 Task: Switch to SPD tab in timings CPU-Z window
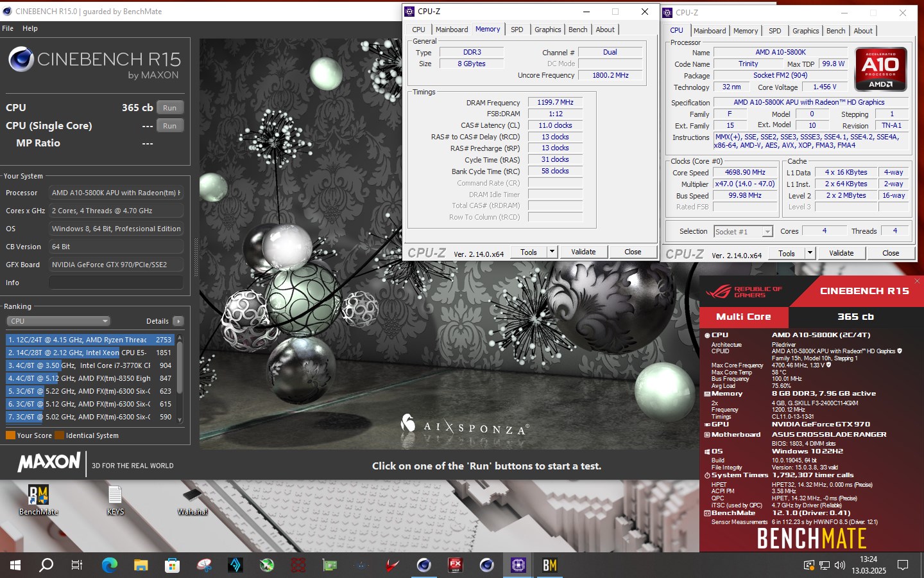517,30
